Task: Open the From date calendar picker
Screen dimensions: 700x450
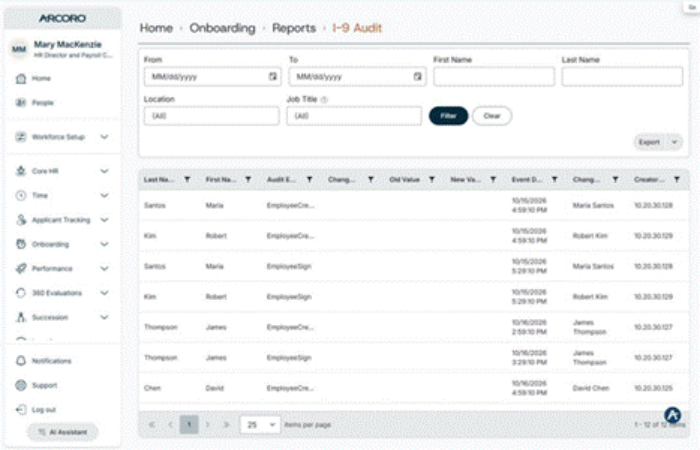Action: 273,76
